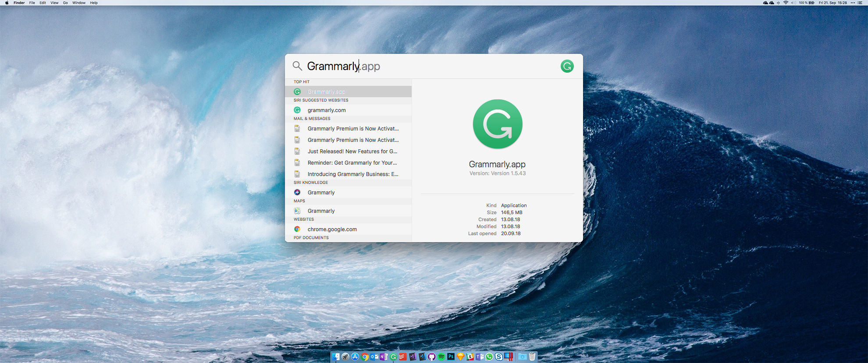The width and height of the screenshot is (868, 363).
Task: Open GitHub Desktop from the dock
Action: pyautogui.click(x=432, y=357)
